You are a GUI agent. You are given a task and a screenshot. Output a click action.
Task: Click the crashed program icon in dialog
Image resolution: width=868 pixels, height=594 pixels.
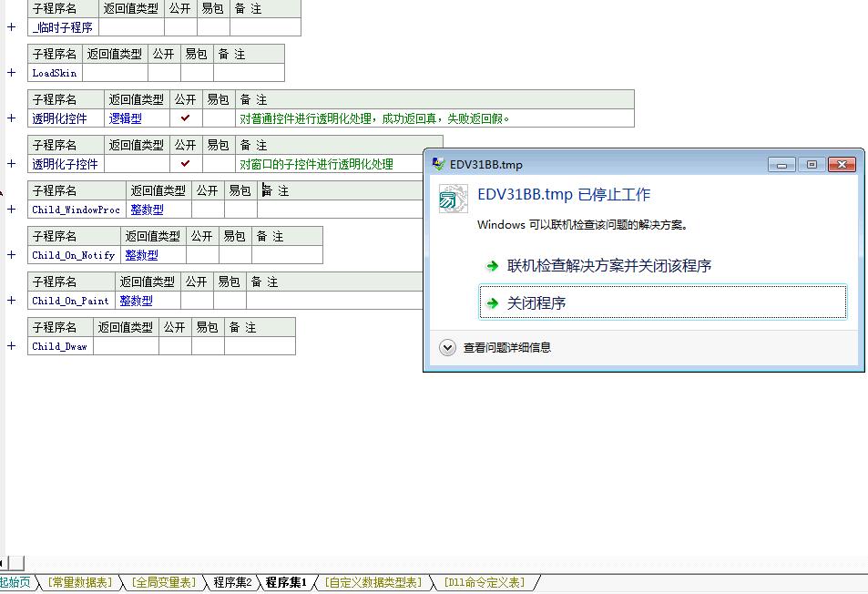(453, 199)
